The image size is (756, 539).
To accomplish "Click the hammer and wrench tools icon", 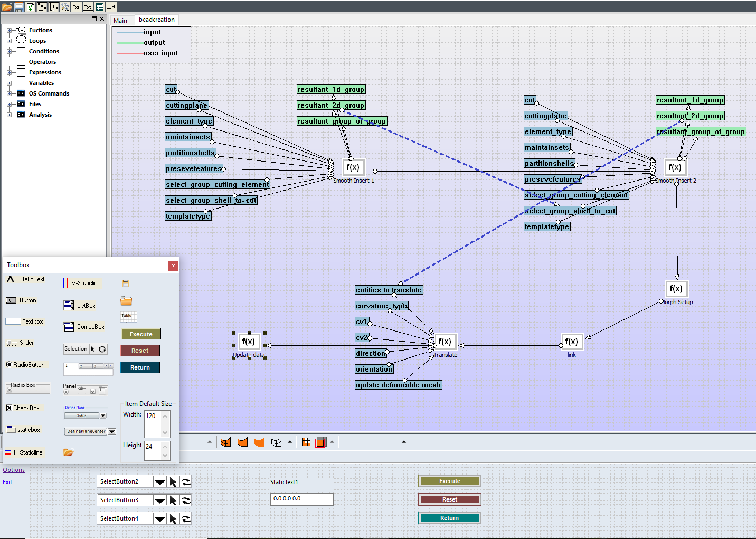I will tap(65, 7).
